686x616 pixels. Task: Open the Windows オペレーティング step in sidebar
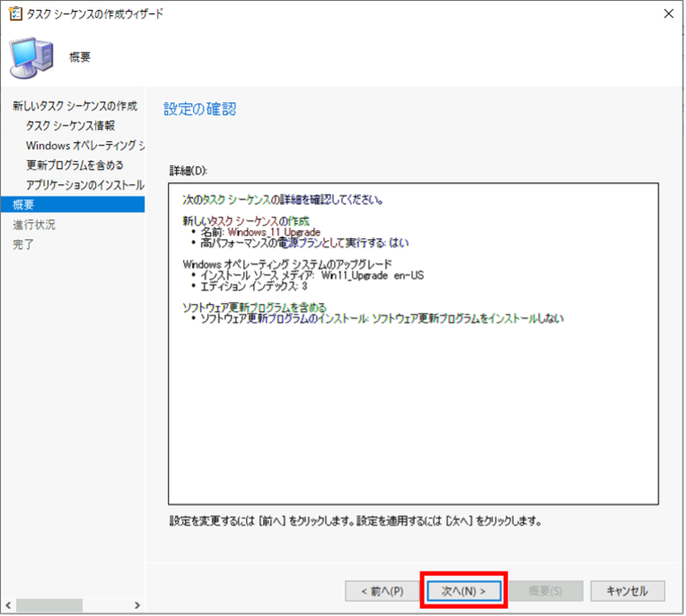point(85,145)
